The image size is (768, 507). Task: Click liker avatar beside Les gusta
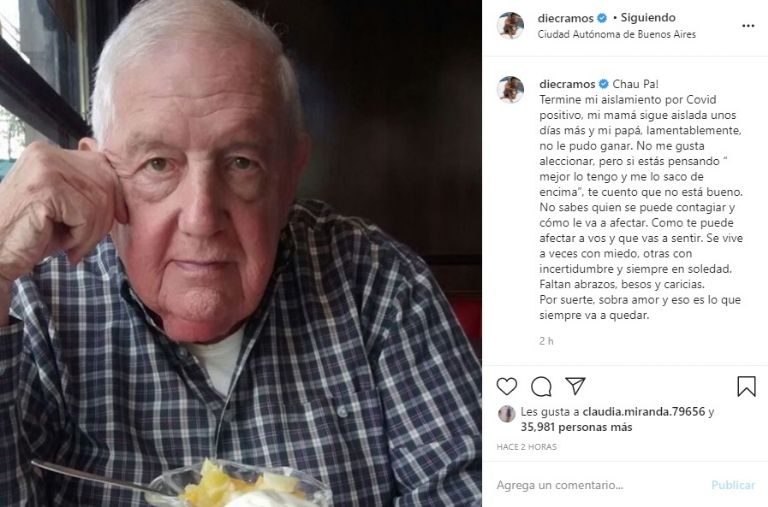coord(506,414)
